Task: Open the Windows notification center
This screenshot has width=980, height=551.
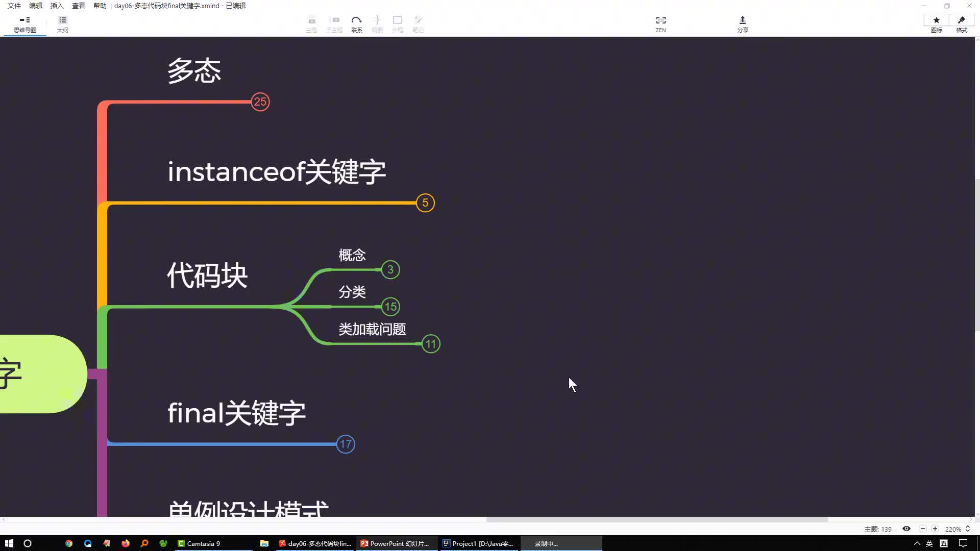Action: click(x=963, y=543)
